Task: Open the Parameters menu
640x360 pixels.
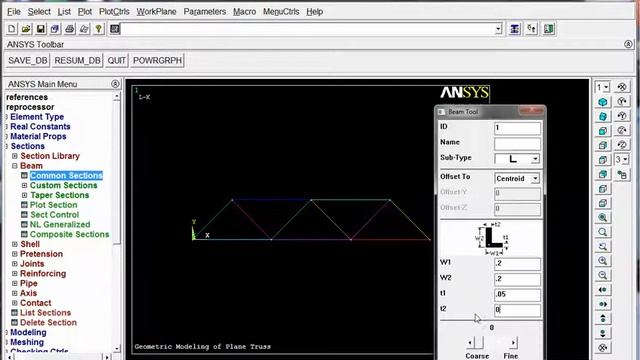Action: click(x=204, y=12)
